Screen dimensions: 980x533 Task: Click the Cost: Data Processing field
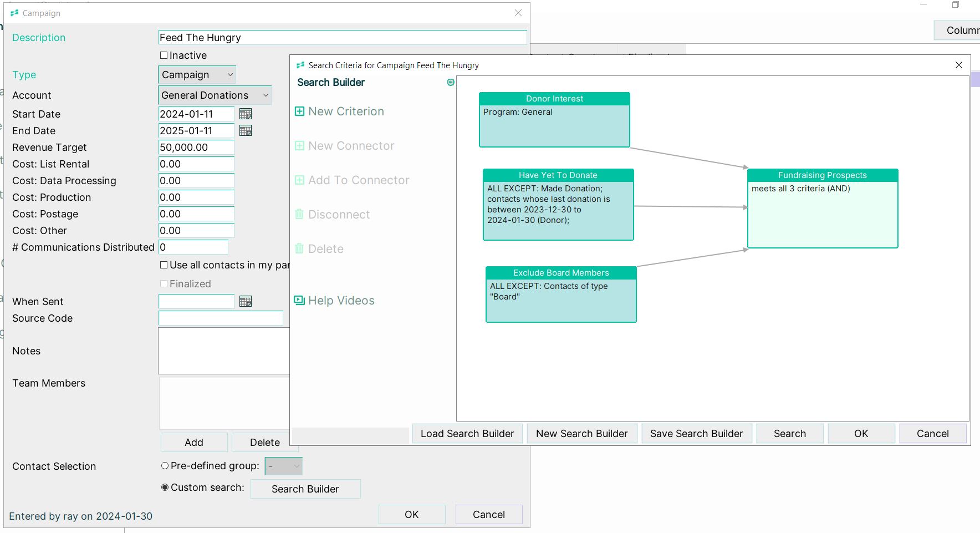click(x=196, y=181)
